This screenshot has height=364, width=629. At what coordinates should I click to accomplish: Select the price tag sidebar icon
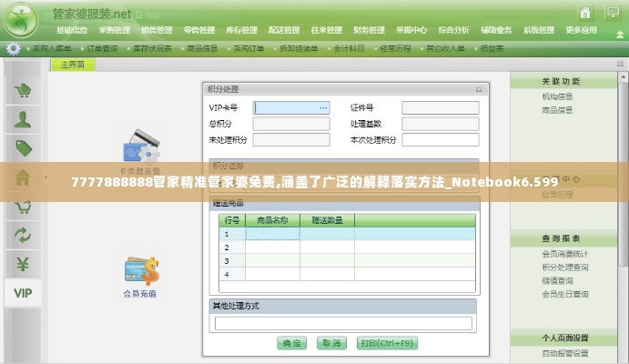23,148
